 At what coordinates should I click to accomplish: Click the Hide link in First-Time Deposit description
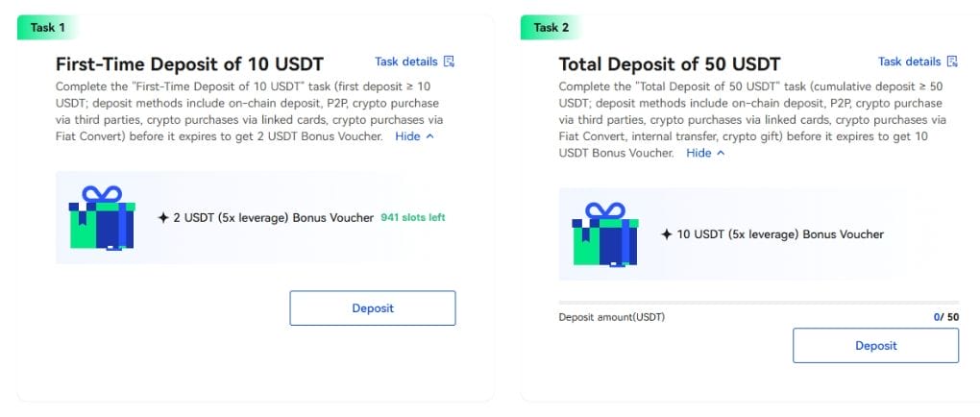[407, 136]
